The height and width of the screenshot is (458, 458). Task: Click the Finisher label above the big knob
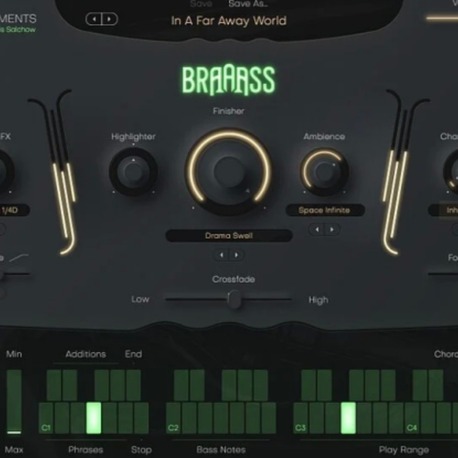coord(229,111)
